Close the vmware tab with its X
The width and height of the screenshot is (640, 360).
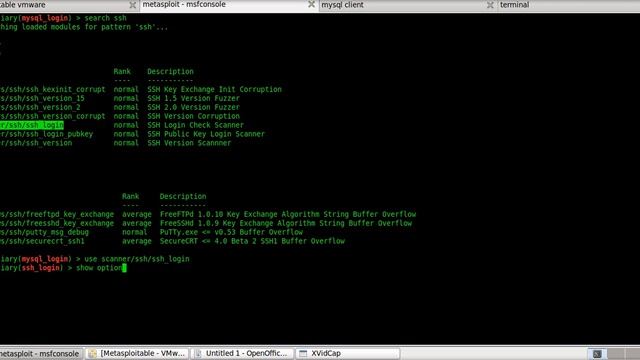(133, 5)
